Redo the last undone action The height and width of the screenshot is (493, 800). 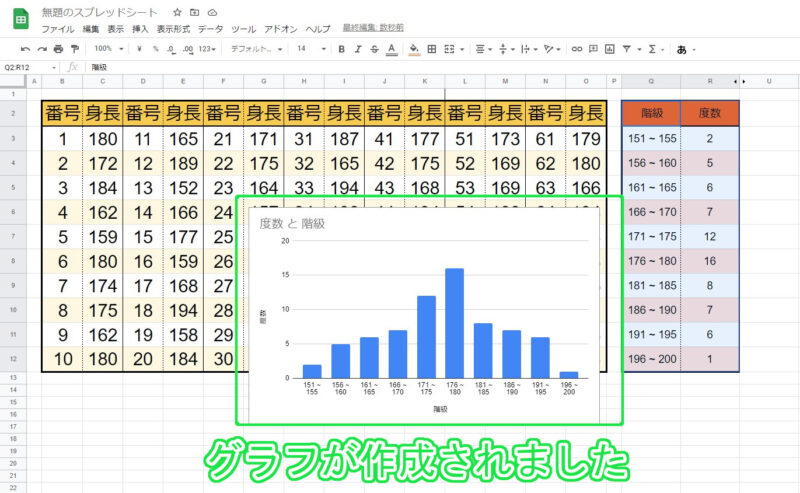click(42, 49)
